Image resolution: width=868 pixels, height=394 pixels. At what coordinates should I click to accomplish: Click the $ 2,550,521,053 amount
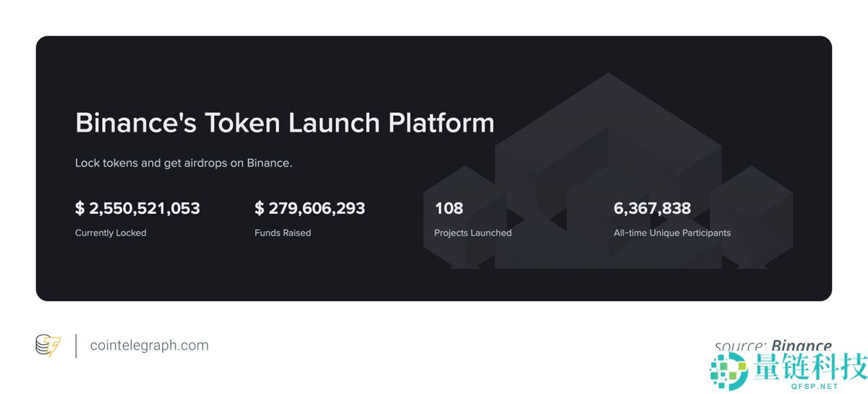point(137,209)
